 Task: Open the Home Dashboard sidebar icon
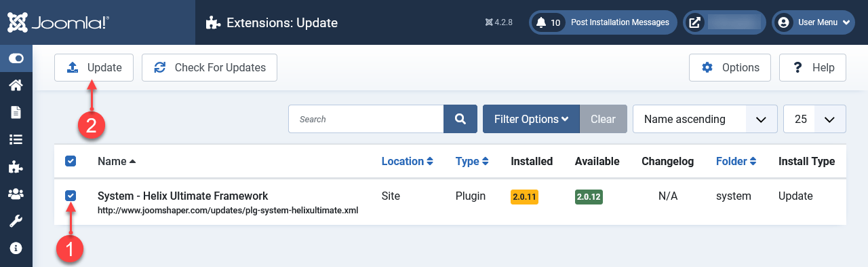pyautogui.click(x=16, y=85)
